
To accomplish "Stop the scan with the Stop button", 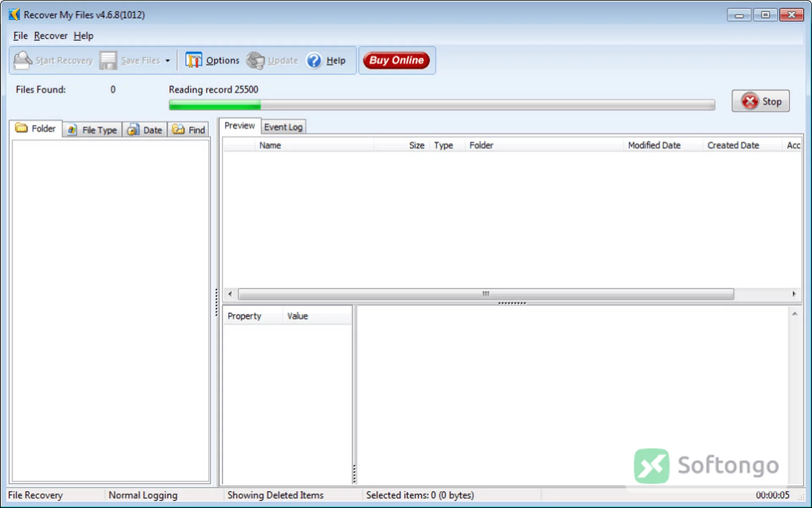I will click(760, 101).
